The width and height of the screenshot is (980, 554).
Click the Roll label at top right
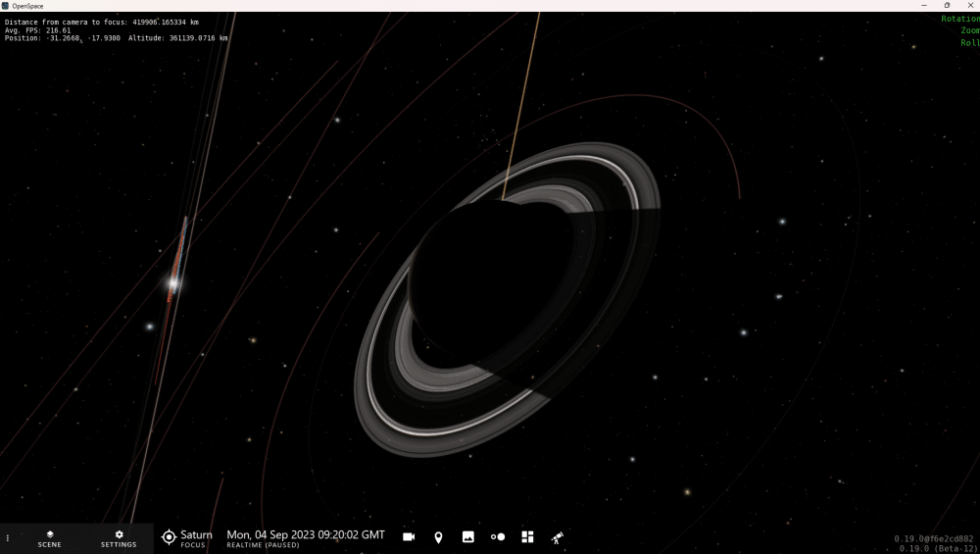pyautogui.click(x=970, y=42)
